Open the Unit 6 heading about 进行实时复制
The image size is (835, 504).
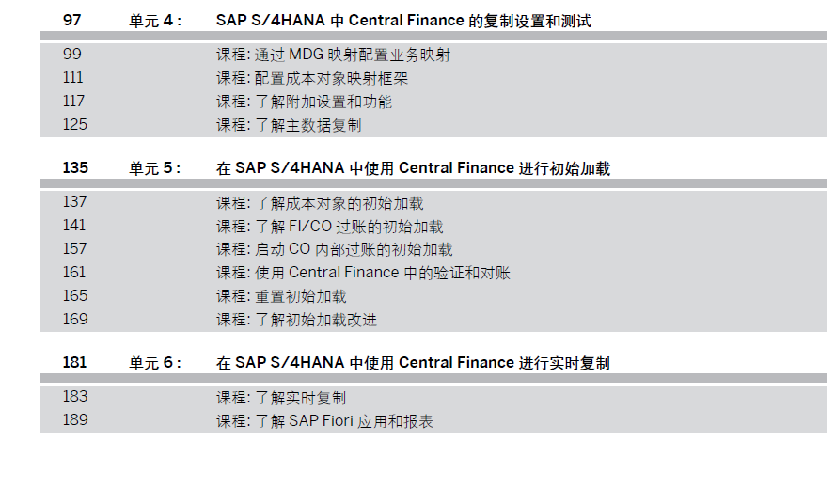413,362
